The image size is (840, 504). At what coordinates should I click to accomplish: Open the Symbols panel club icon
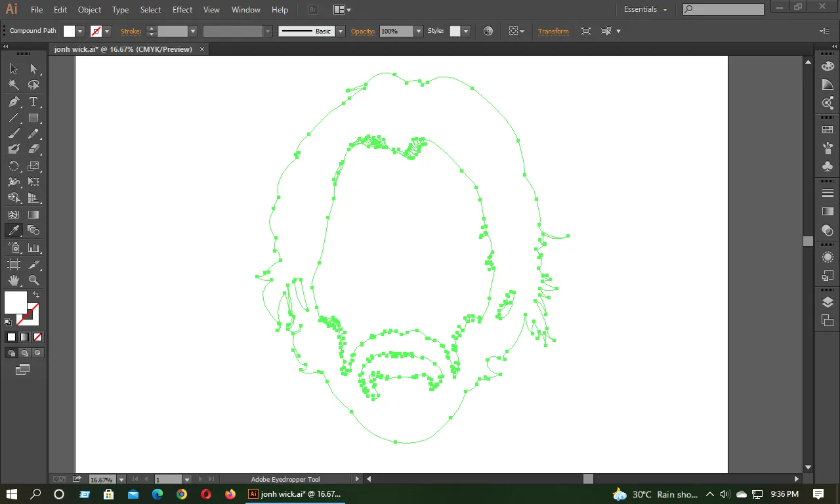click(828, 166)
